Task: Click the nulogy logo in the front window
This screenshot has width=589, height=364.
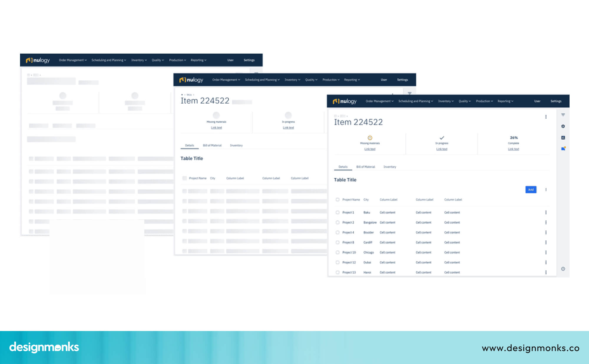Action: tap(345, 101)
